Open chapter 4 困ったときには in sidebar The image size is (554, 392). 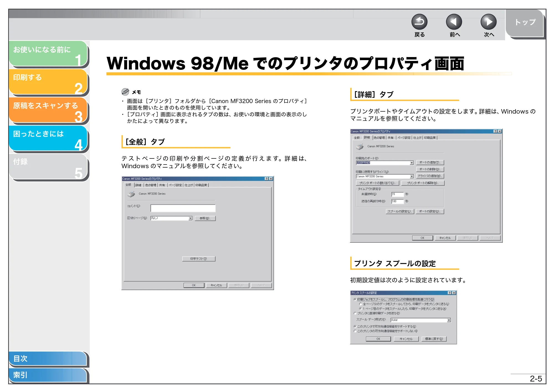point(48,138)
